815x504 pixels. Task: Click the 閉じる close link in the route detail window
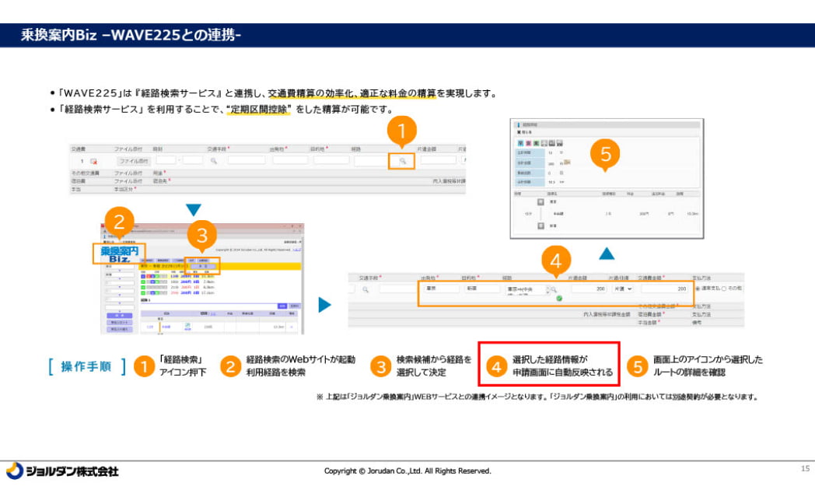point(524,132)
